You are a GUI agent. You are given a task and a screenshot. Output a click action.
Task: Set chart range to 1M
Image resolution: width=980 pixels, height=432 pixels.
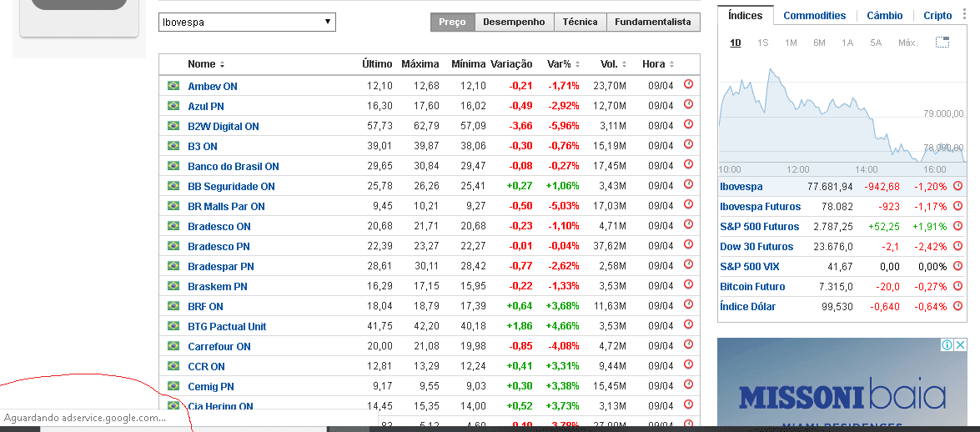click(x=791, y=43)
